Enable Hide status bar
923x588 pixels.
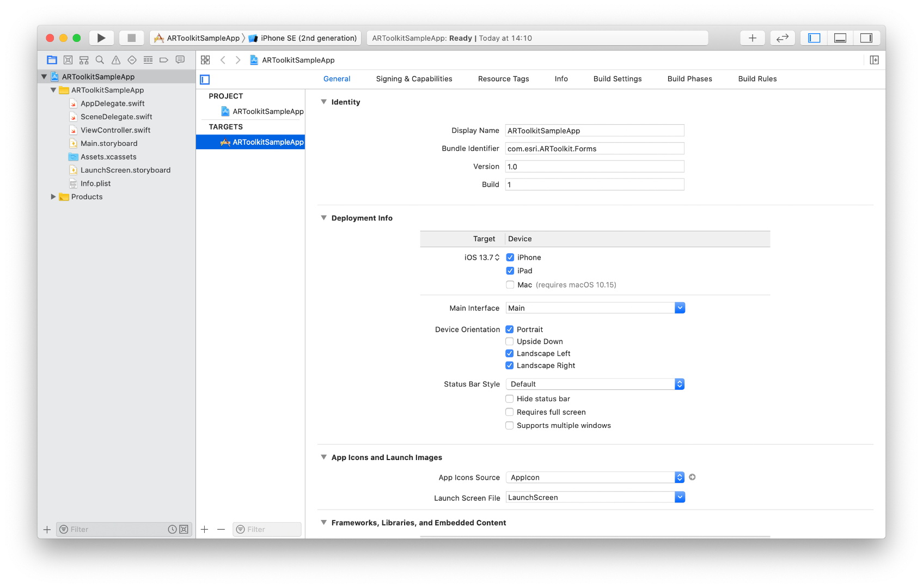510,399
